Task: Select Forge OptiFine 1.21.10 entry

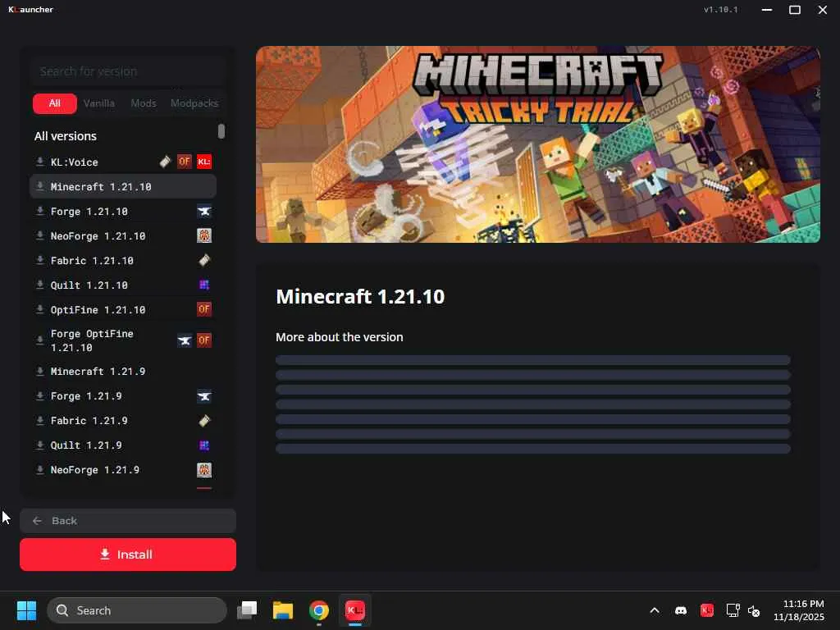Action: (x=123, y=340)
